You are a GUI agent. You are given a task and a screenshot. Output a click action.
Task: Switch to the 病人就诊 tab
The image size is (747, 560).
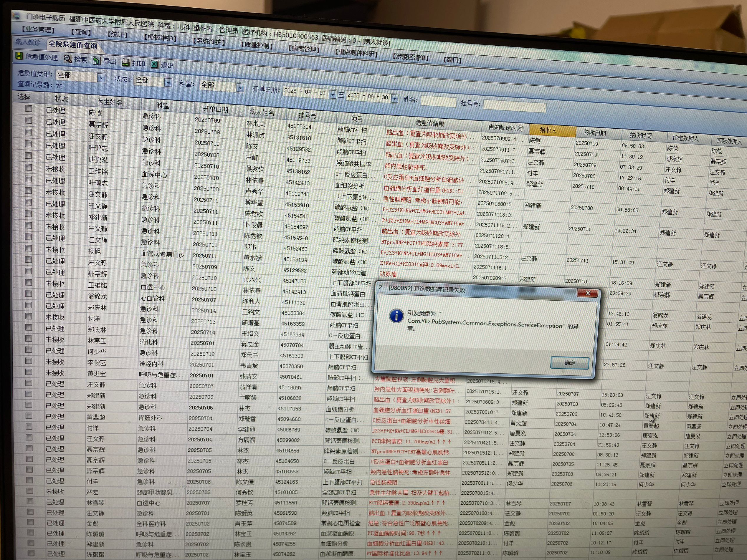(28, 42)
